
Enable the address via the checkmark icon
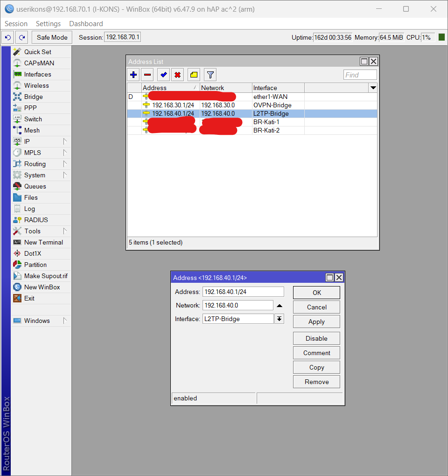163,74
